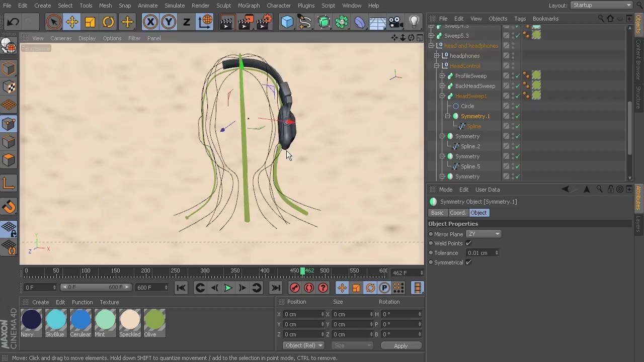Collapse the Symmetry.1 tree node
The width and height of the screenshot is (644, 362).
click(x=448, y=116)
